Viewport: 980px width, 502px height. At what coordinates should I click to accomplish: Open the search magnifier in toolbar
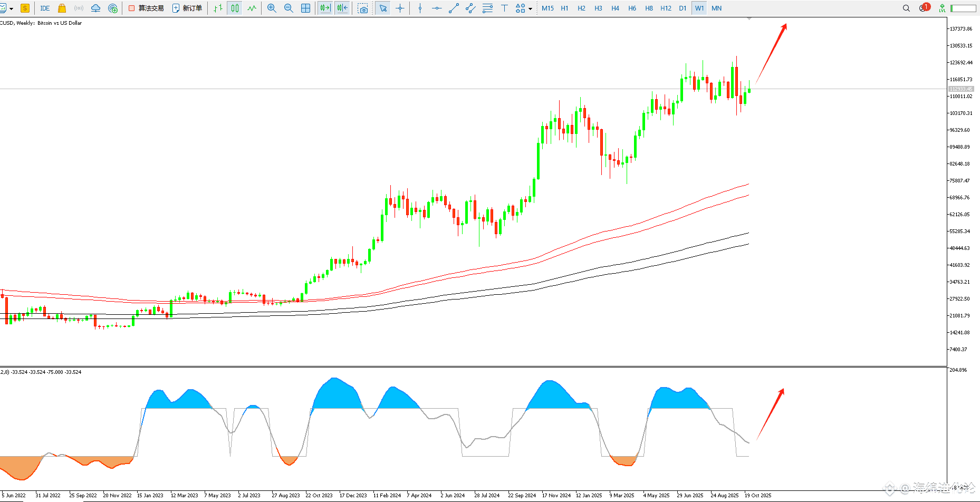(x=906, y=8)
